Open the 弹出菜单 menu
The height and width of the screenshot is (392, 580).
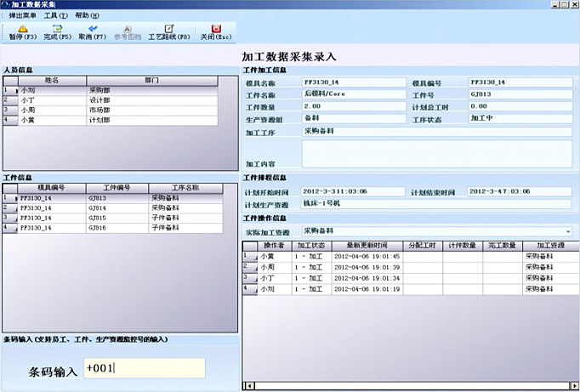pos(21,15)
